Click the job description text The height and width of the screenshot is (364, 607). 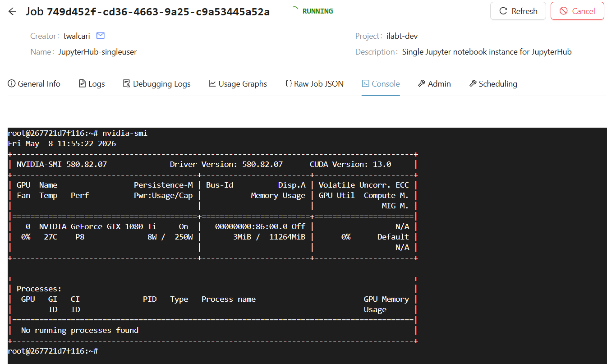[487, 52]
